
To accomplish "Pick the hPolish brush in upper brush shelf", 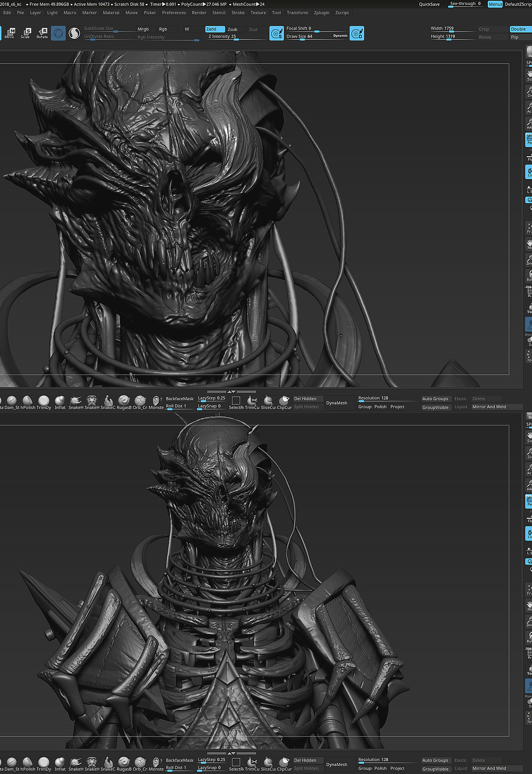I will click(x=28, y=402).
